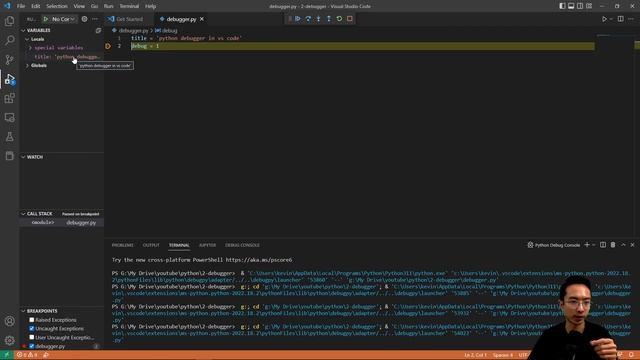This screenshot has height=360, width=640.
Task: Collapse the BREAKPOINTS section
Action: (x=42, y=311)
